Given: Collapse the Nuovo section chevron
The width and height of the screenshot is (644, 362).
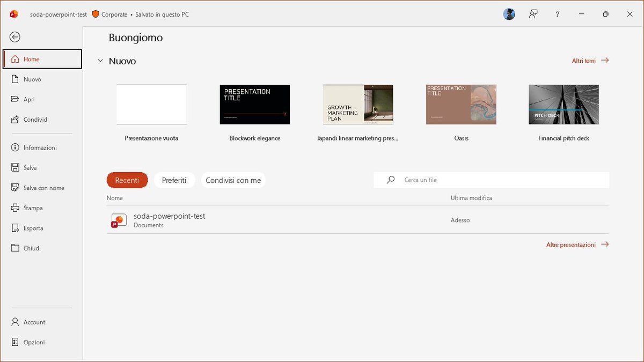Looking at the screenshot, I should [x=100, y=61].
